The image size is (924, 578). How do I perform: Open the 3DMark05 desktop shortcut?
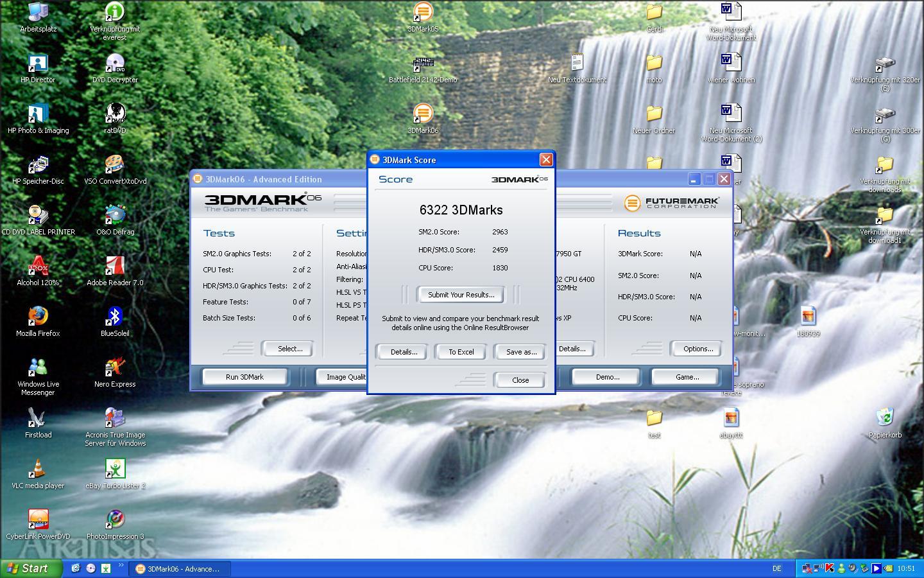tap(423, 17)
